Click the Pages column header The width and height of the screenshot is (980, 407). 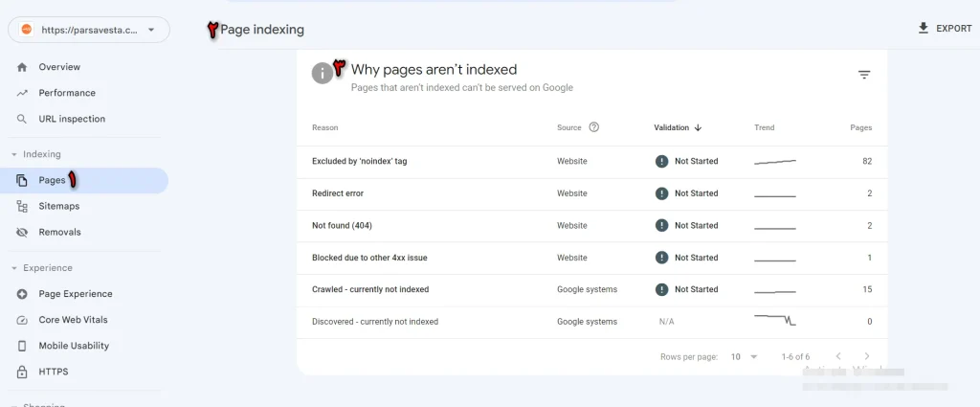[x=860, y=127]
